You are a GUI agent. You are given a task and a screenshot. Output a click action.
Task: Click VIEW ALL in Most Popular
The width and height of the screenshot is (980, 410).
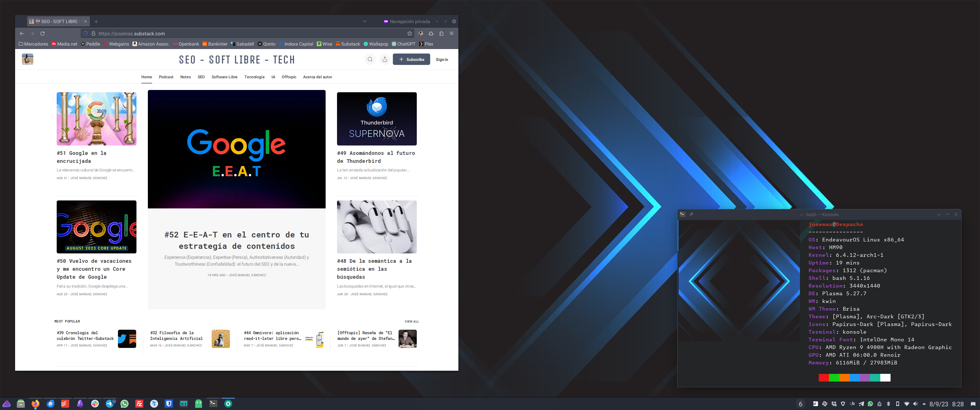click(x=412, y=321)
